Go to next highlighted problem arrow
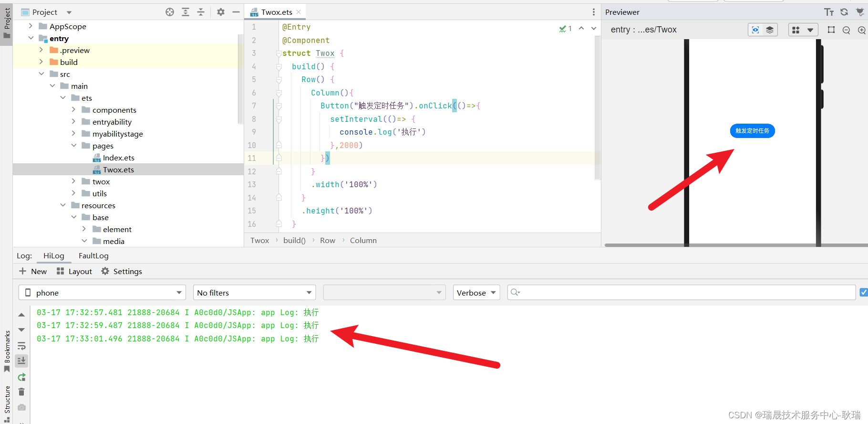Viewport: 868px width, 424px height. 594,28
